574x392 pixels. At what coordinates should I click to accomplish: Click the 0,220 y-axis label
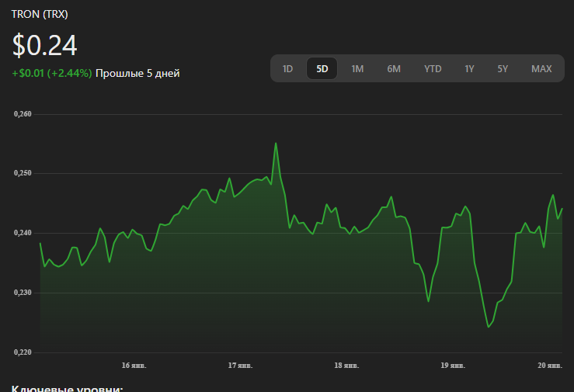click(23, 352)
